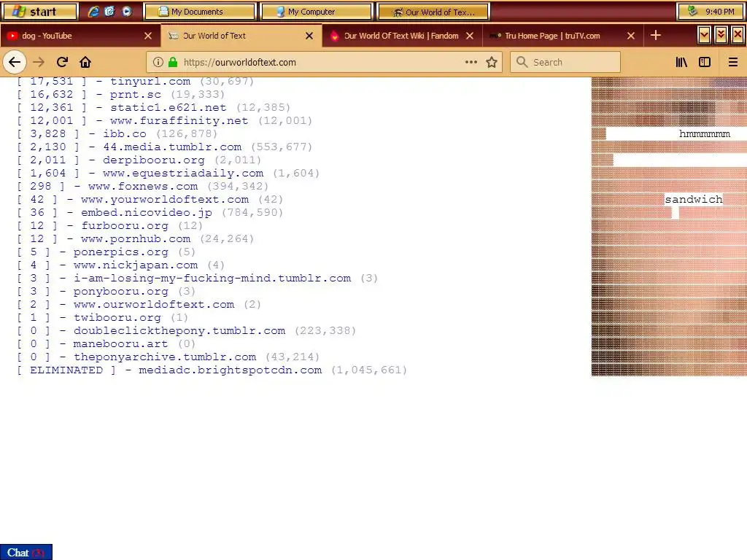
Task: Visit www.nickjapan.com link
Action: point(136,265)
